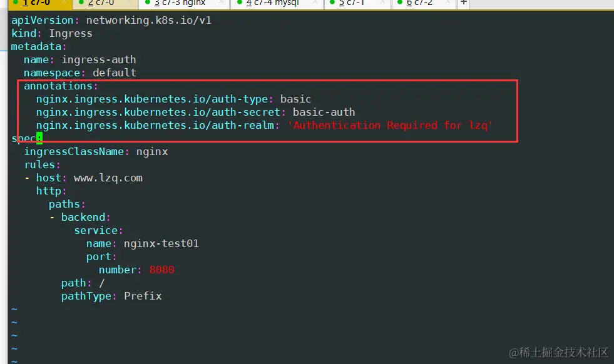
Task: Switch to session tab 5 c7-1
Action: point(357,4)
